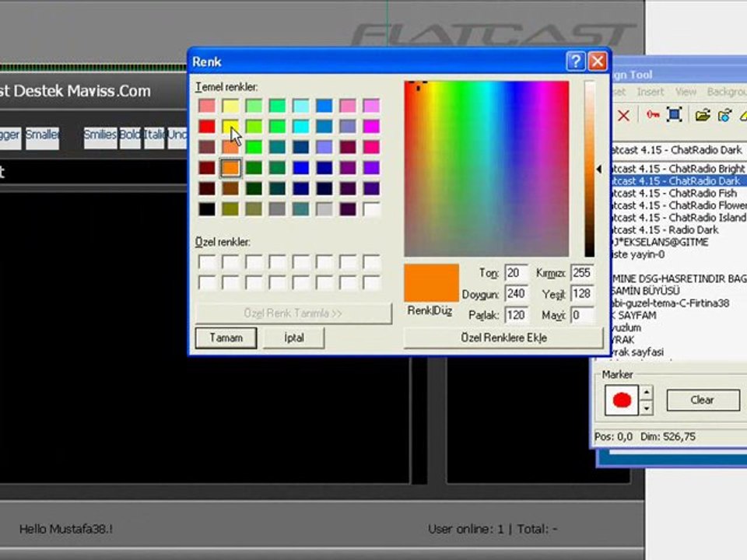Viewport: 747px width, 560px height.
Task: Click the Design Tool window title bar
Action: click(679, 75)
